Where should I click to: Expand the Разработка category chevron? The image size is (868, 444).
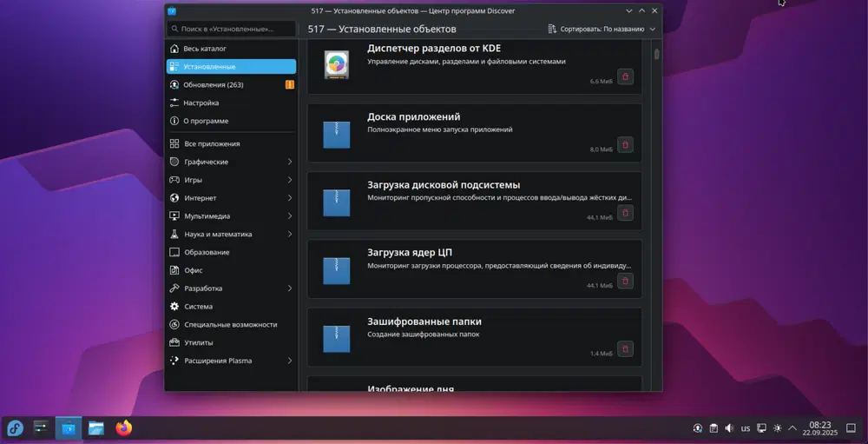point(290,288)
